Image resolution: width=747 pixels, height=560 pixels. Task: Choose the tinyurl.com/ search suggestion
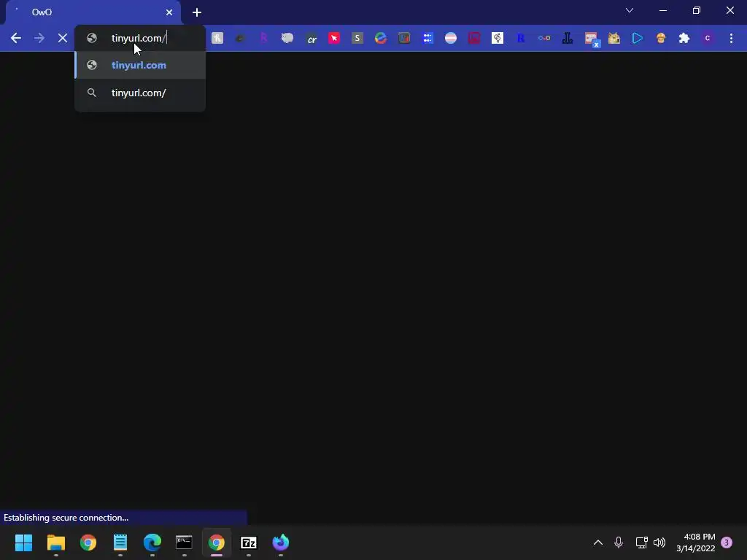140,93
